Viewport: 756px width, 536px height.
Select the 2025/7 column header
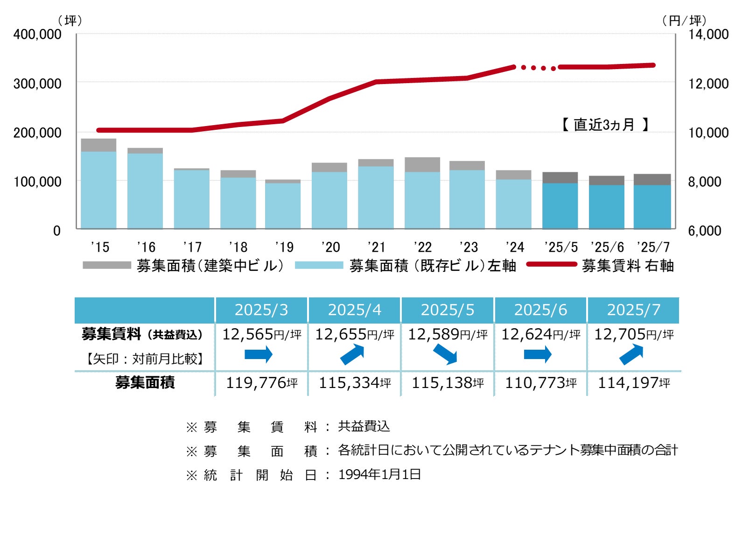click(634, 310)
